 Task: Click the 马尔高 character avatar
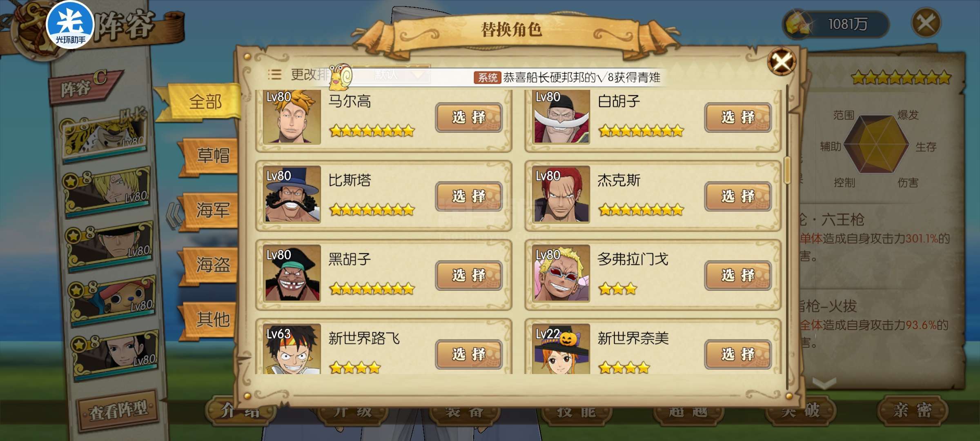tap(292, 117)
